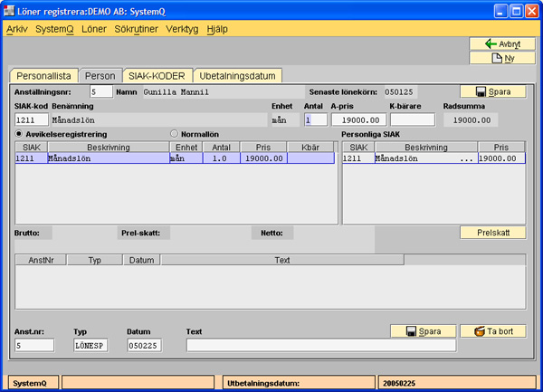This screenshot has height=392, width=543.
Task: Select the Normallön radio option
Action: (175, 133)
